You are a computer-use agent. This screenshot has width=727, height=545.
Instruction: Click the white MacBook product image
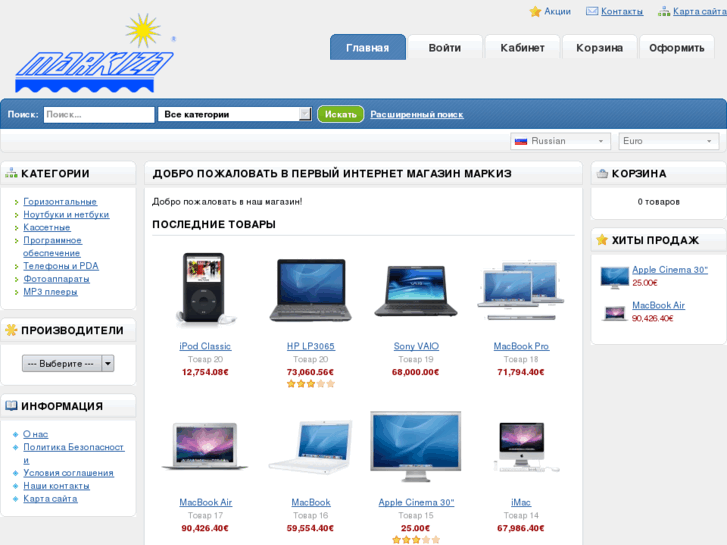point(311,446)
